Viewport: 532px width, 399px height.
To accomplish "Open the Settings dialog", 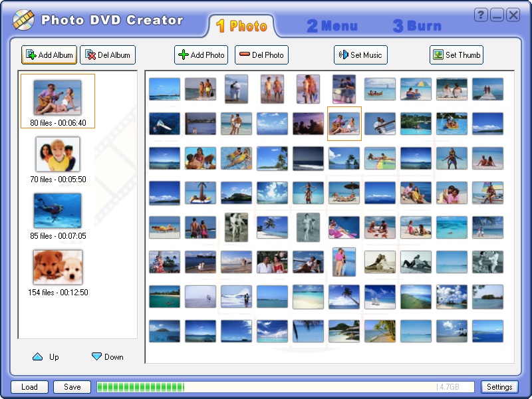I will click(500, 386).
